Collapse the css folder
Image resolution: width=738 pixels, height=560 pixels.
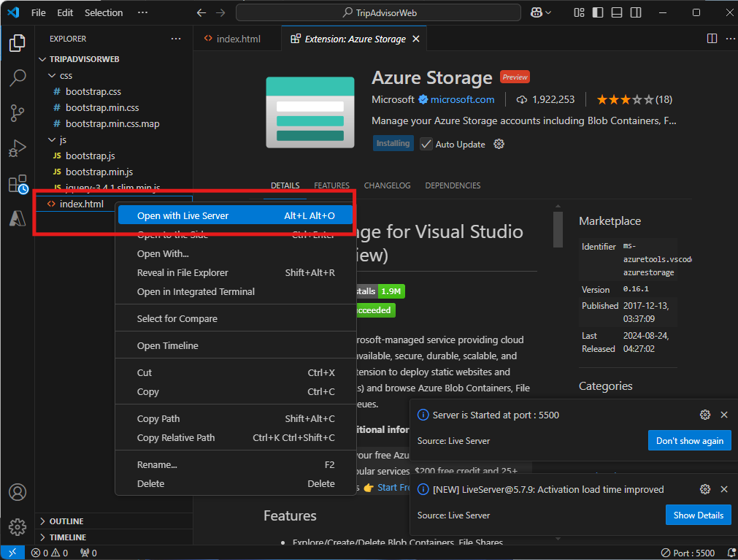pos(53,75)
